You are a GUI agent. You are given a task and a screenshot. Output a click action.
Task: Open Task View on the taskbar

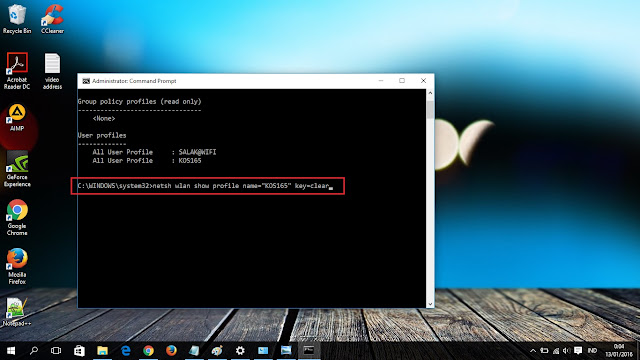(x=56, y=351)
